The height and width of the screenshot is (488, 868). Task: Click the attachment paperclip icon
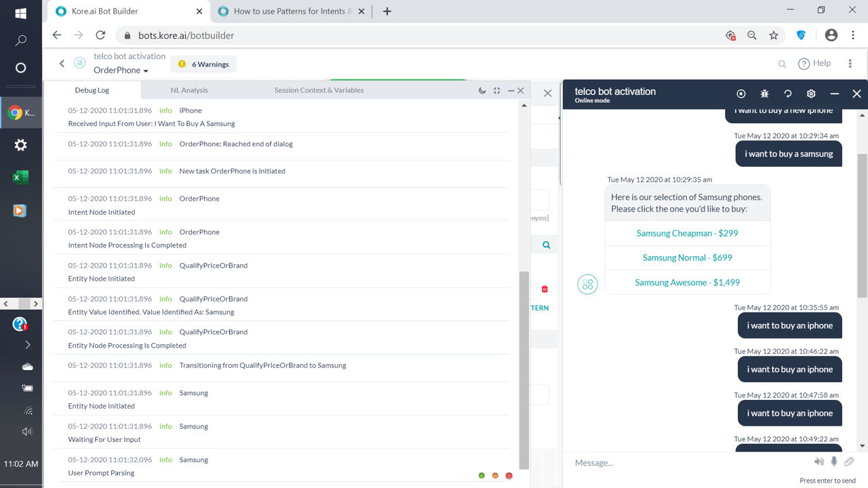click(849, 462)
